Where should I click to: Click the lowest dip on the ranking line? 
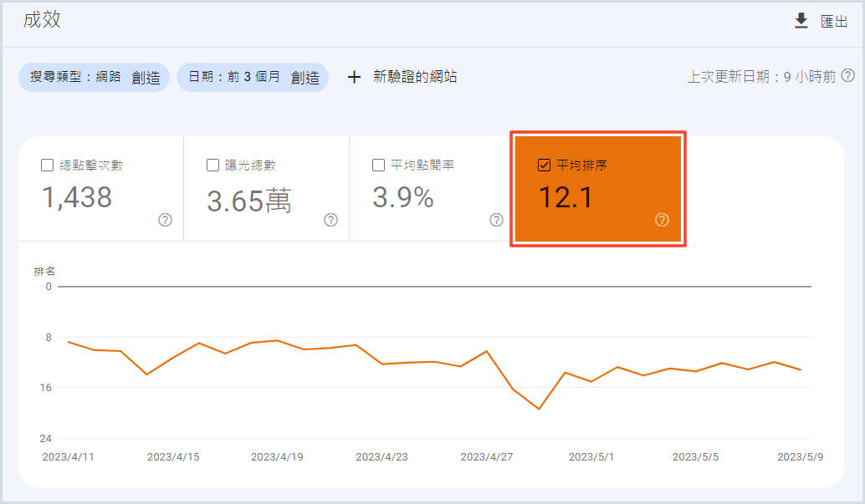(x=539, y=409)
